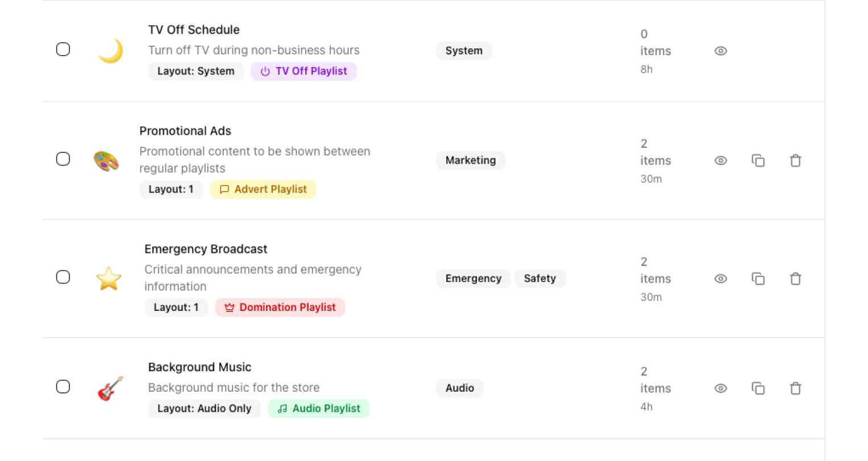The image size is (868, 461).
Task: Preview the Promotional Ads playlist
Action: [x=720, y=161]
